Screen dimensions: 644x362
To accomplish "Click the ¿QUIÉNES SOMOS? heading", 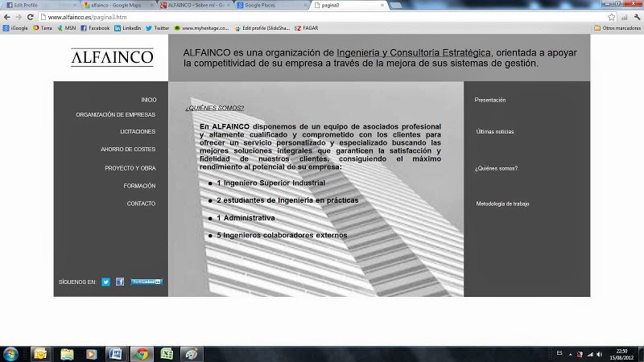I will pyautogui.click(x=214, y=108).
